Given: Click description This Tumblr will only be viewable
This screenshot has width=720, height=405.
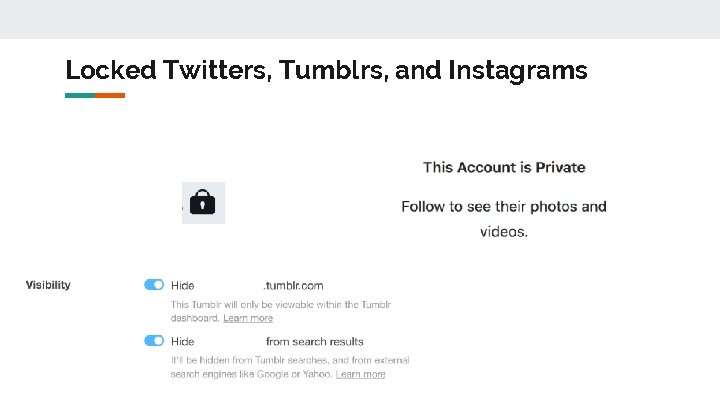Looking at the screenshot, I should pos(280,304).
